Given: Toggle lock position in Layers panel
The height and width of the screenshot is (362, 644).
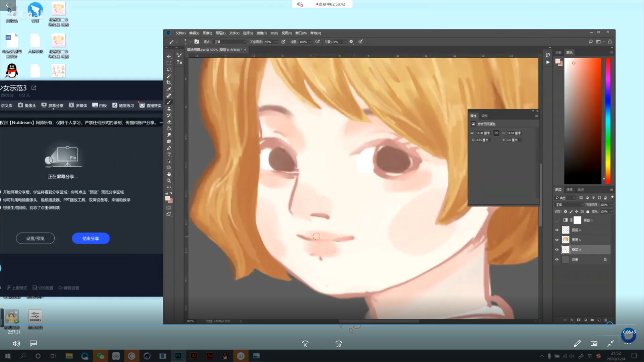Looking at the screenshot, I should (577, 212).
